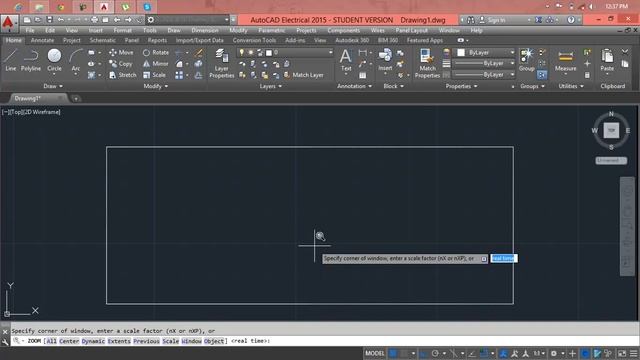Activate the Move command
The height and width of the screenshot is (360, 640).
tap(121, 53)
